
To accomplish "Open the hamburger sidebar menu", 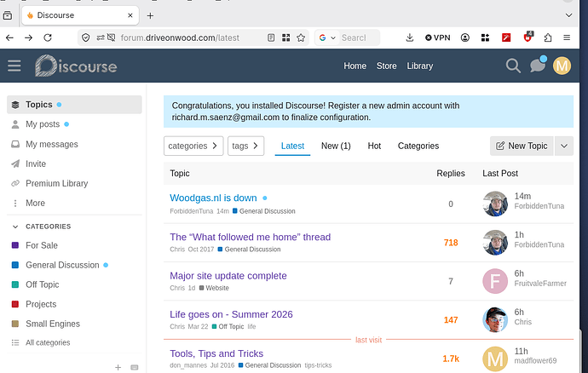I will (x=14, y=66).
